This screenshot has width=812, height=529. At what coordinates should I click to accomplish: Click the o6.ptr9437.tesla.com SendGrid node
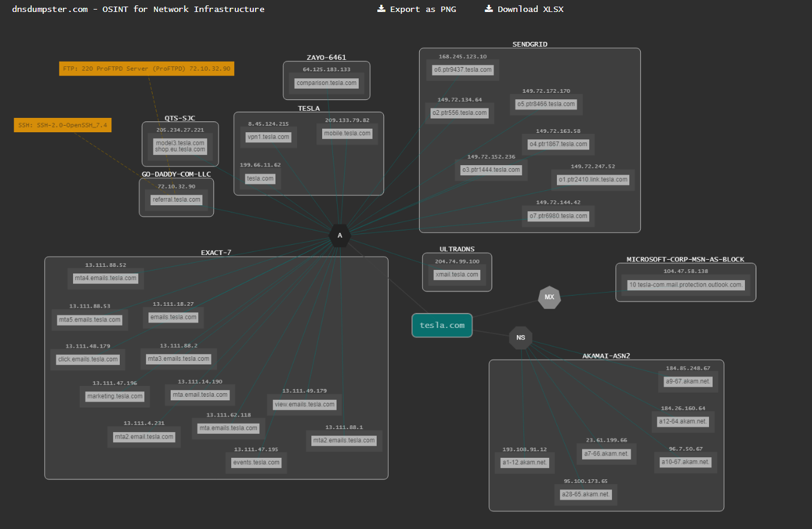[x=463, y=70]
